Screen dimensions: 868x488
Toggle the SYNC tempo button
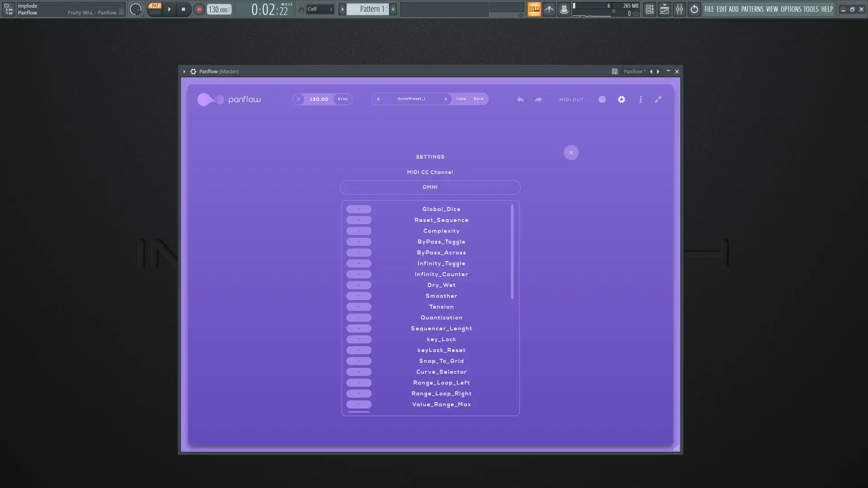(x=343, y=99)
